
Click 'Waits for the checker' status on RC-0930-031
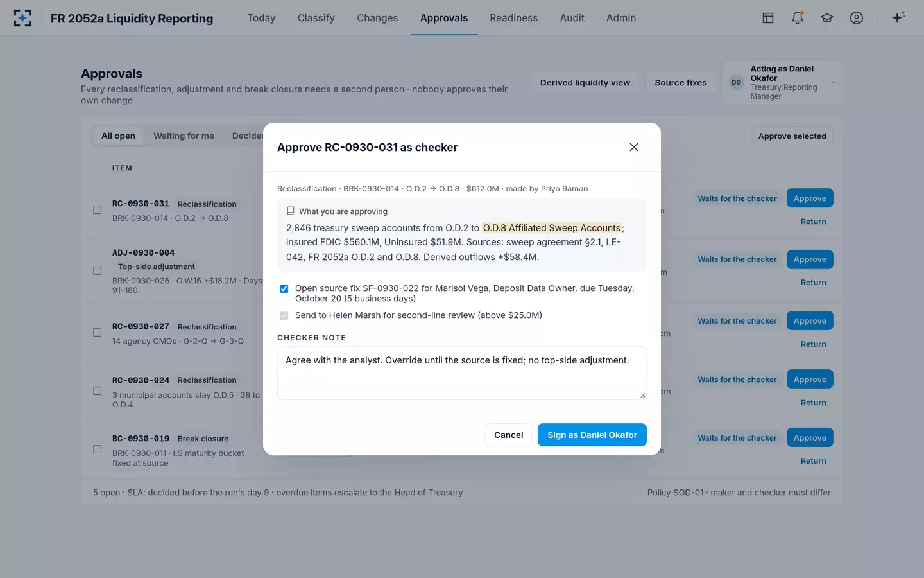point(737,198)
